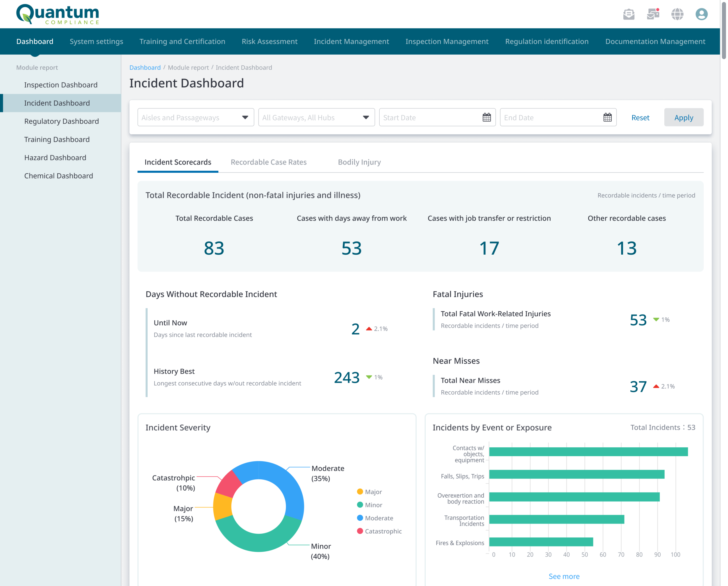This screenshot has width=728, height=586.
Task: Click the orange Major donut segment
Action: point(222,506)
